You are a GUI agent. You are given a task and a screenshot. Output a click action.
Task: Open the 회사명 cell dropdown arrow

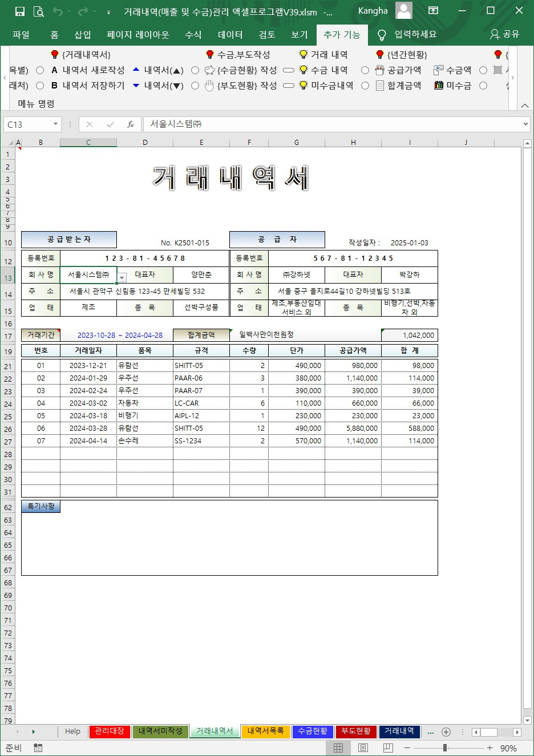click(122, 277)
